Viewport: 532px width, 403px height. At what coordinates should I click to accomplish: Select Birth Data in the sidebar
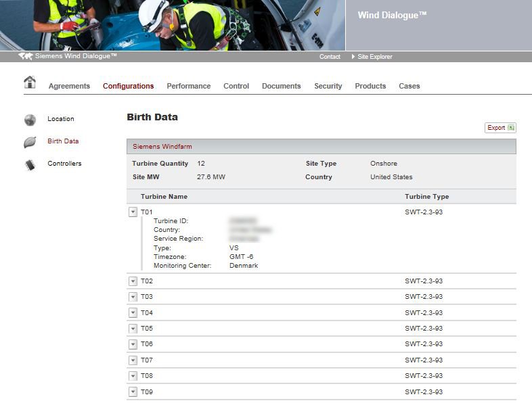coord(63,141)
